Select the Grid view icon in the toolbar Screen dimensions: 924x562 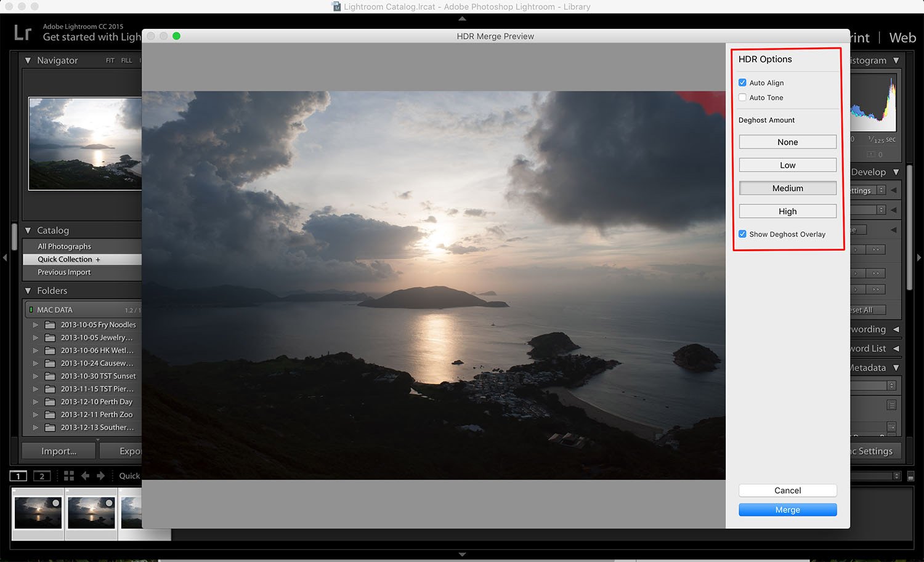pyautogui.click(x=68, y=476)
